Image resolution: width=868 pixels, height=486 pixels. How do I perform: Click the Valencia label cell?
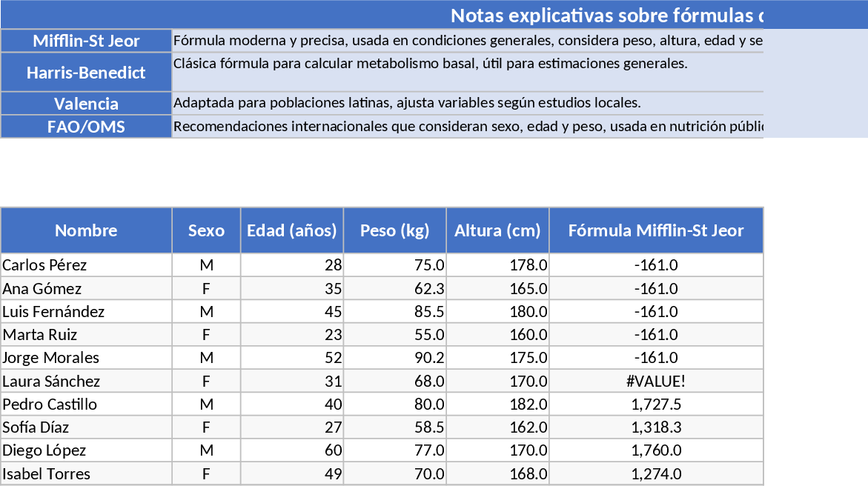point(87,104)
